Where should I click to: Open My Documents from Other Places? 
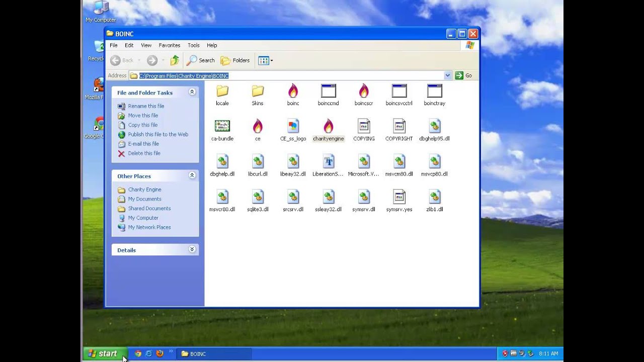point(144,199)
